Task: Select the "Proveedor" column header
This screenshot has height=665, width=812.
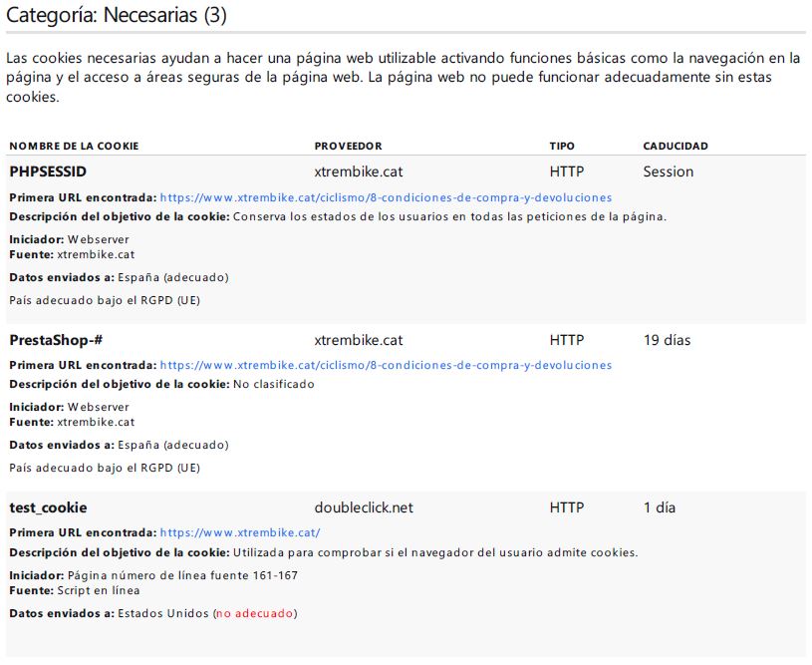Action: (x=348, y=146)
